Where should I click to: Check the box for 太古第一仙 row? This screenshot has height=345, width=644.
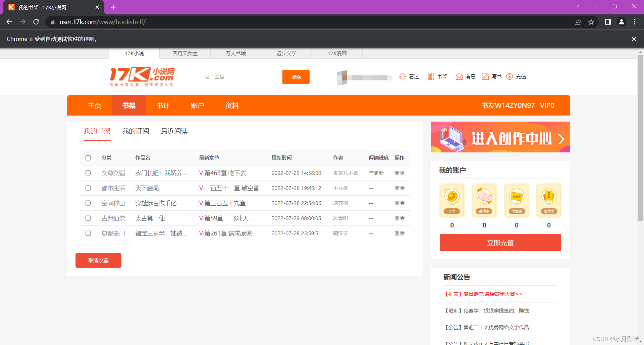[88, 218]
